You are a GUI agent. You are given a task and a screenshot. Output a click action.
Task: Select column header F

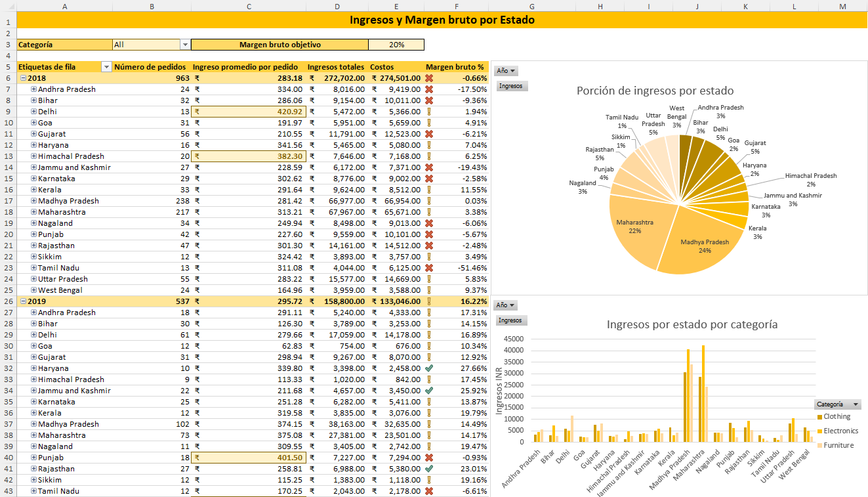point(456,6)
